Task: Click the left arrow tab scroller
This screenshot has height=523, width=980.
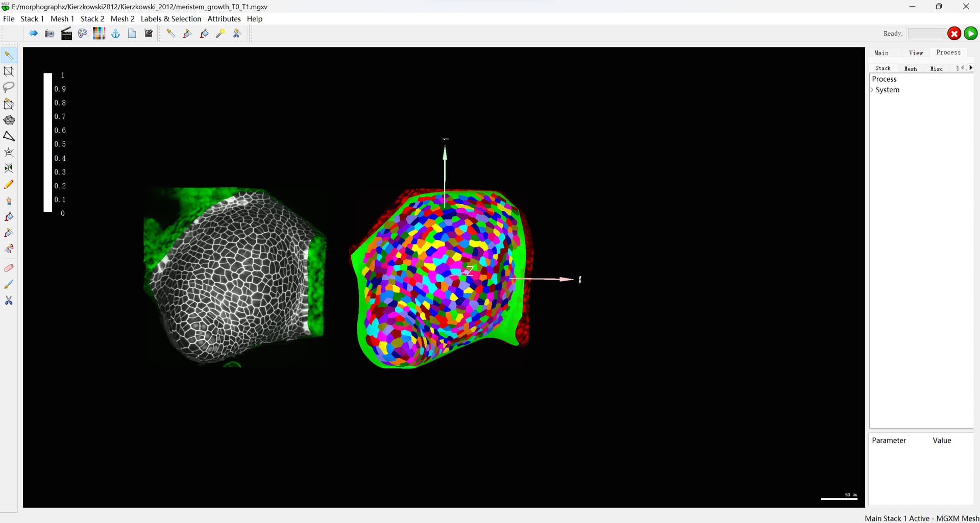Action: (x=963, y=67)
